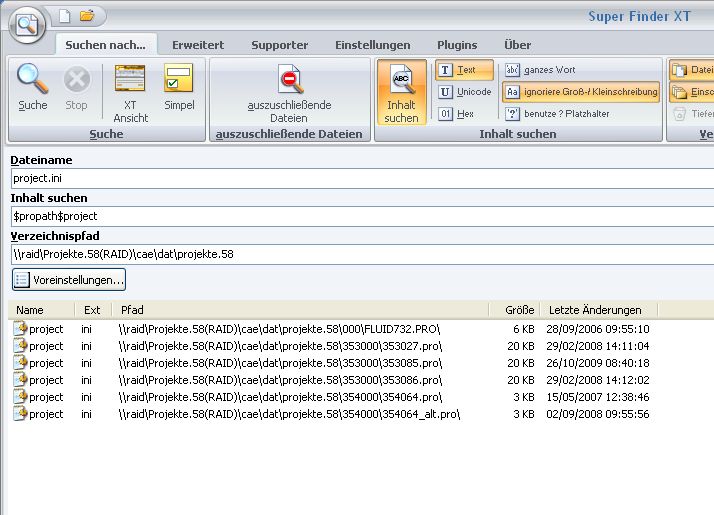
Task: Click date 29/02/2008 14:12:02
Action: coord(597,380)
